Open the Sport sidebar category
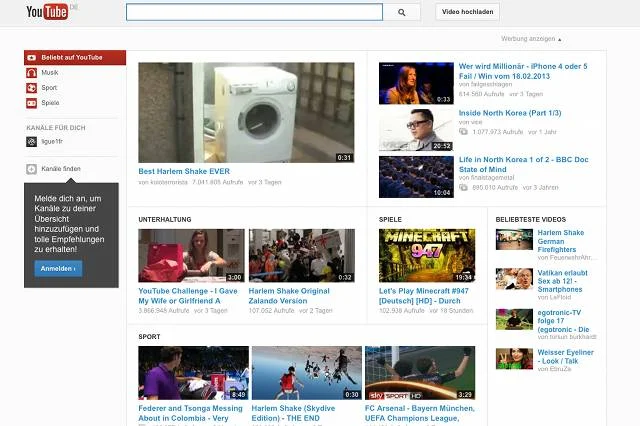This screenshot has height=426, width=640. click(49, 88)
